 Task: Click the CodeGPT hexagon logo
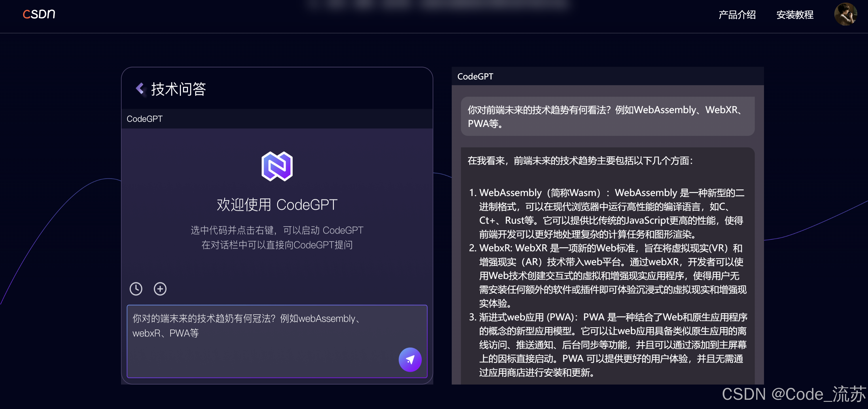pyautogui.click(x=277, y=166)
